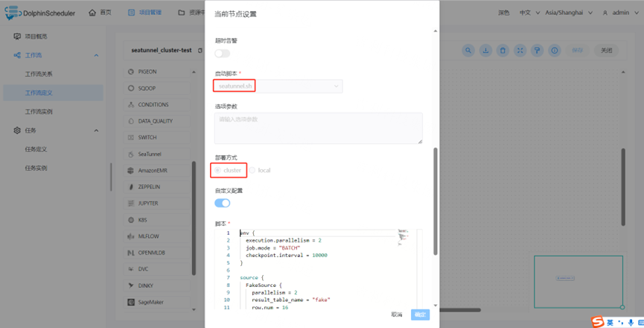644x328 pixels.
Task: Click the info version icon in toolbar
Action: [555, 51]
